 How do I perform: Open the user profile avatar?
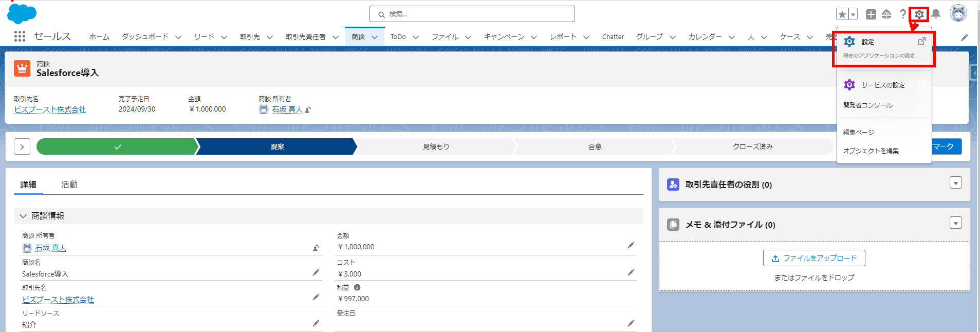coord(958,13)
